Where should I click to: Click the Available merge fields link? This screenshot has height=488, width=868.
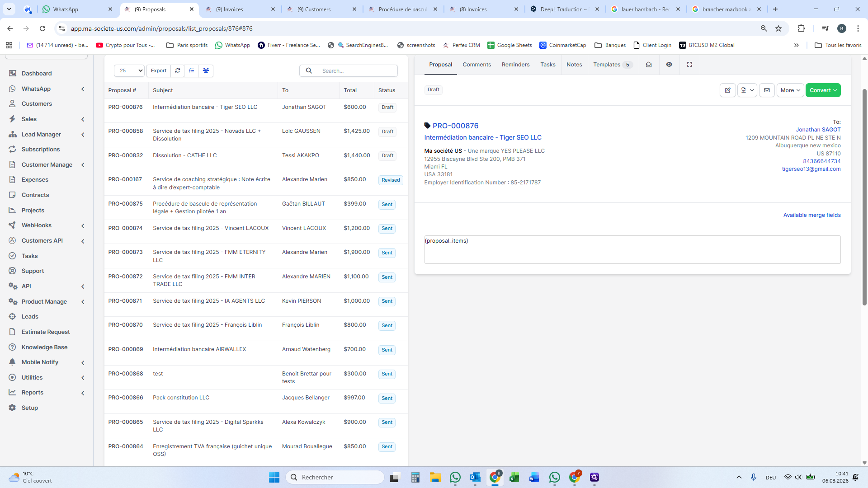pos(811,215)
